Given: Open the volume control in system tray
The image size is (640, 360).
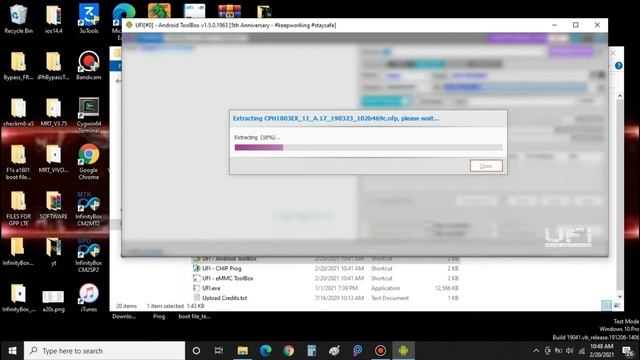Looking at the screenshot, I should point(569,351).
